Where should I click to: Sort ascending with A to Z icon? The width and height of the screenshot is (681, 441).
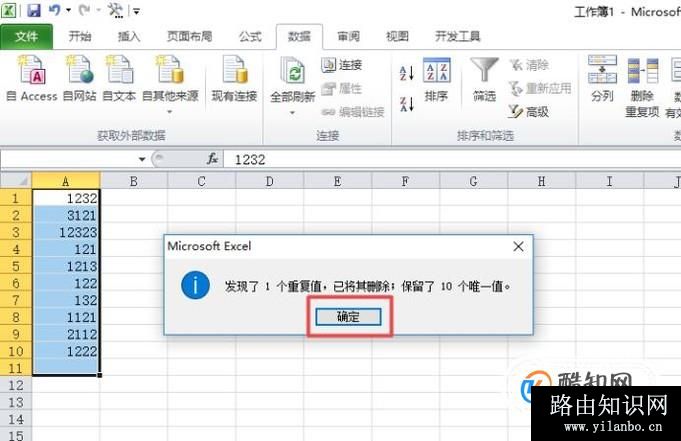point(407,73)
